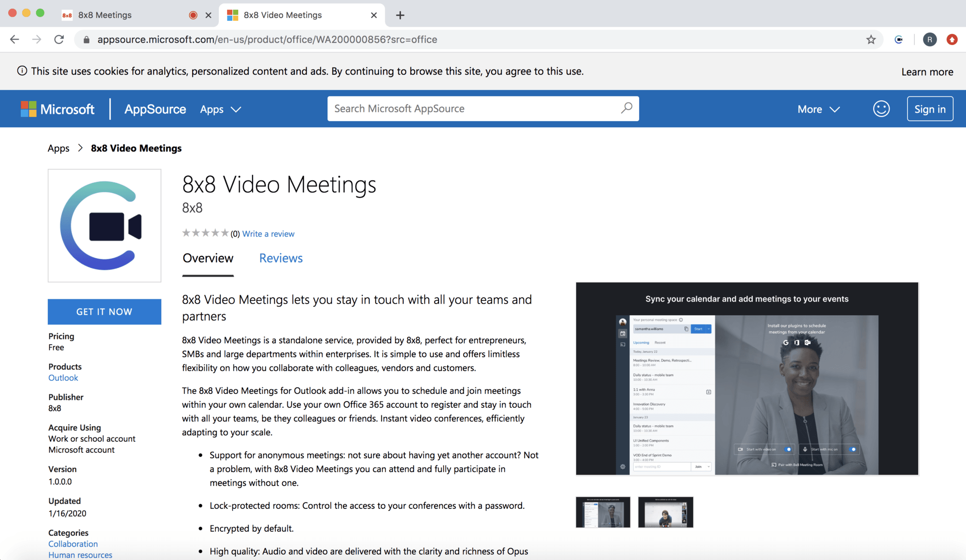Viewport: 966px width, 560px height.
Task: Click the "Encrypted by default." bullet
Action: [x=252, y=529]
